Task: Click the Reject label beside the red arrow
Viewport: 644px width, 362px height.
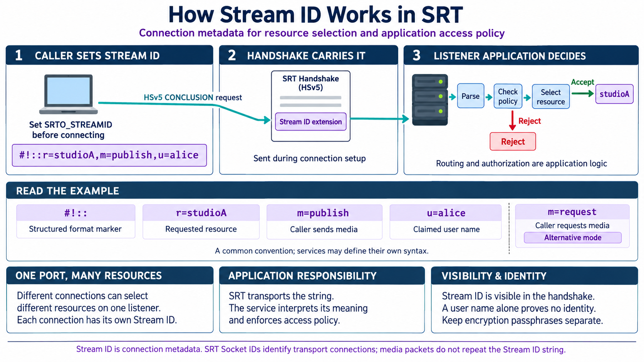Action: (530, 121)
